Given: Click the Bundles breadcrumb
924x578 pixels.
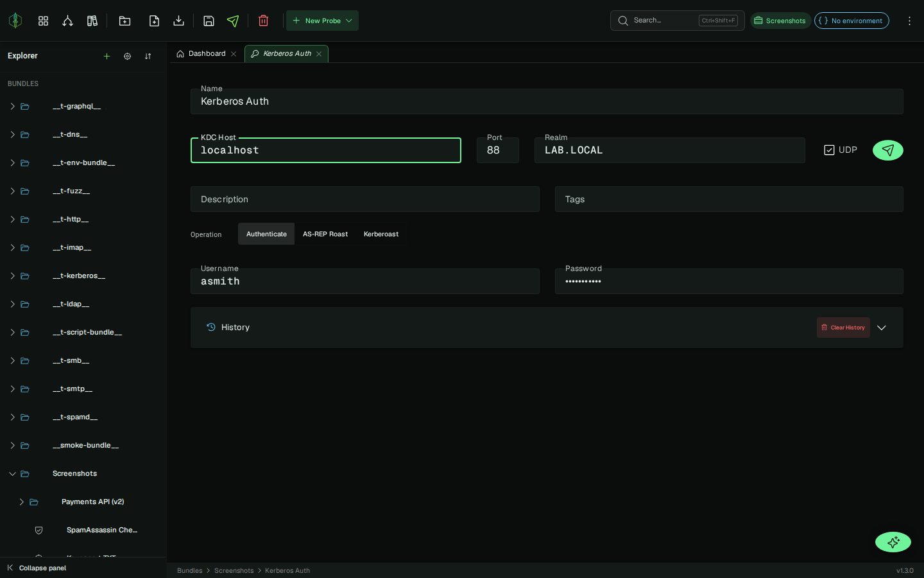Looking at the screenshot, I should pos(190,570).
